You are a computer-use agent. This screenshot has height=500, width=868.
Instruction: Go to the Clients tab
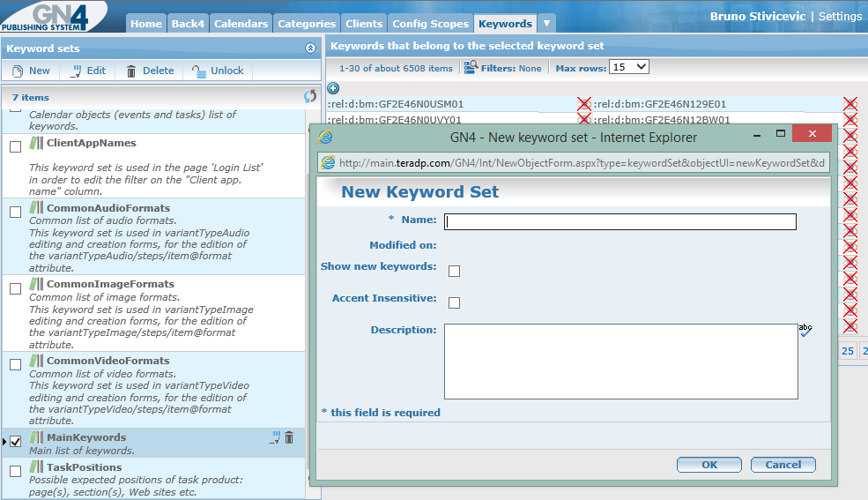364,24
